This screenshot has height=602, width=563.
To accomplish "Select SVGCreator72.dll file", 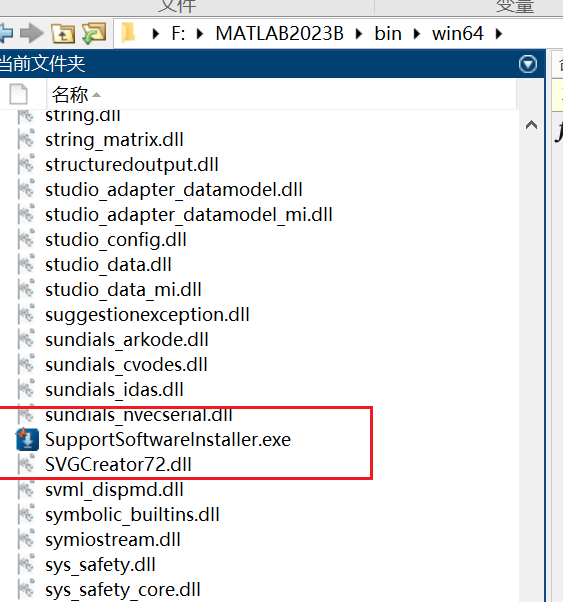I will (x=118, y=465).
